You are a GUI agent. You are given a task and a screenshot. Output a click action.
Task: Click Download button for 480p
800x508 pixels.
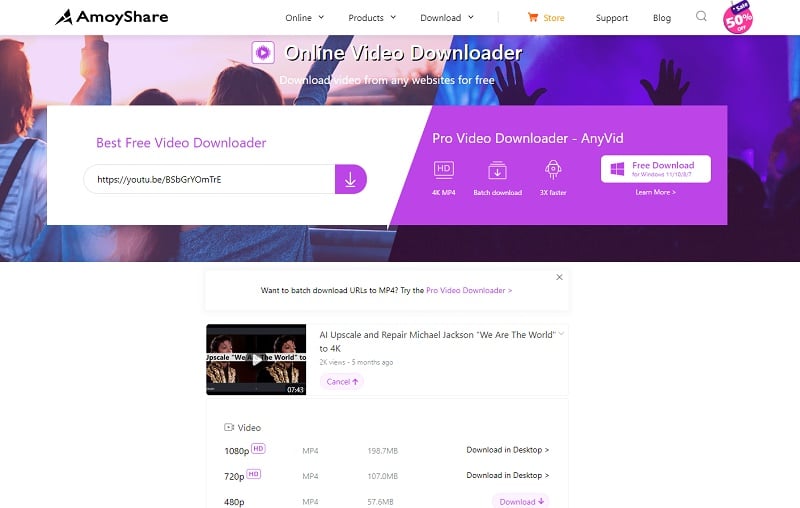pyautogui.click(x=521, y=501)
